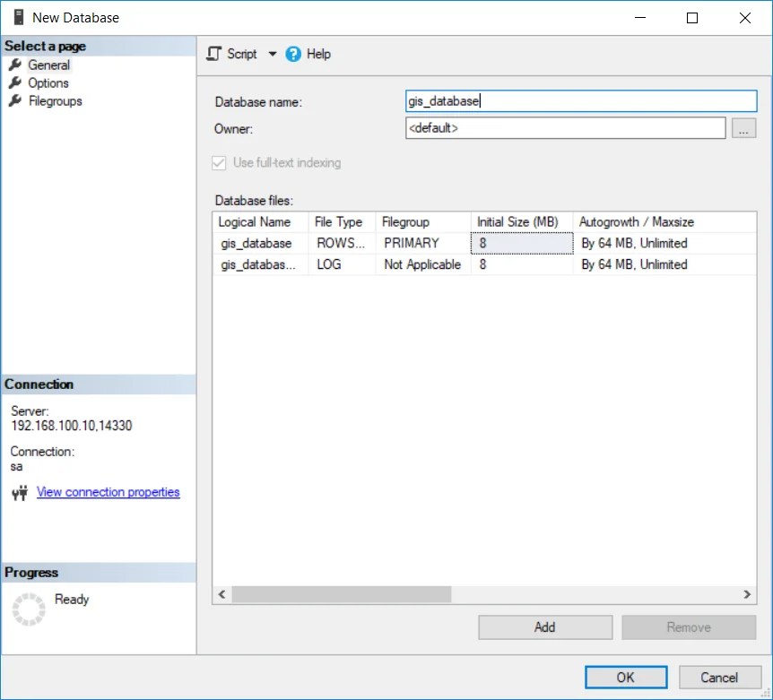773x700 pixels.
Task: Click the Not Applicable filegroup cell
Action: click(423, 264)
